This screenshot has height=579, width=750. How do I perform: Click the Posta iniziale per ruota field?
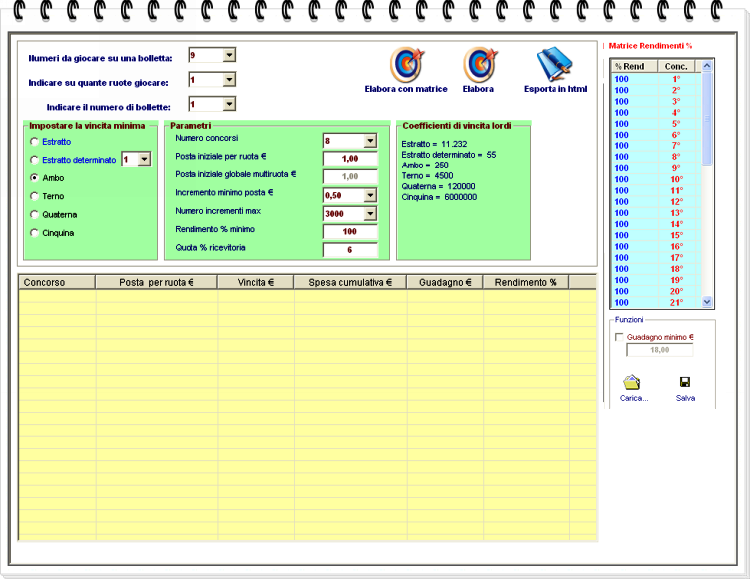[350, 159]
